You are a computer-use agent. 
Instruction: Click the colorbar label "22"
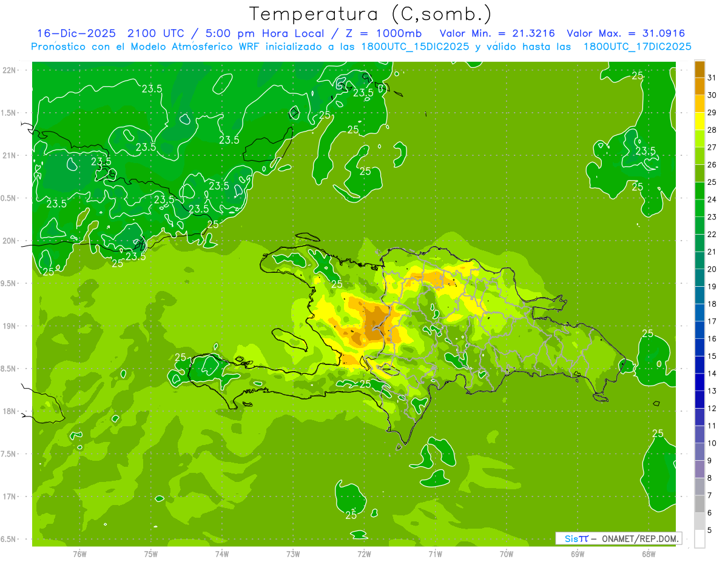point(712,235)
